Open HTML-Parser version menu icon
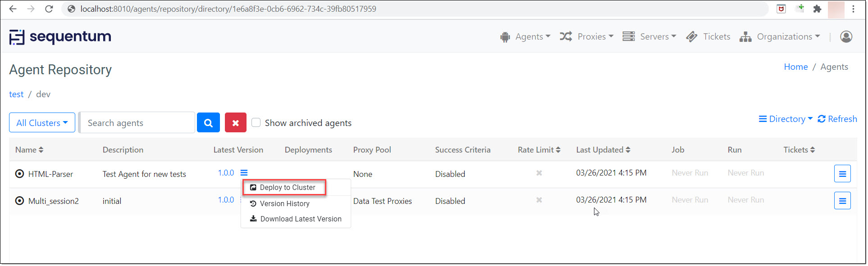The height and width of the screenshot is (266, 868). [x=244, y=173]
